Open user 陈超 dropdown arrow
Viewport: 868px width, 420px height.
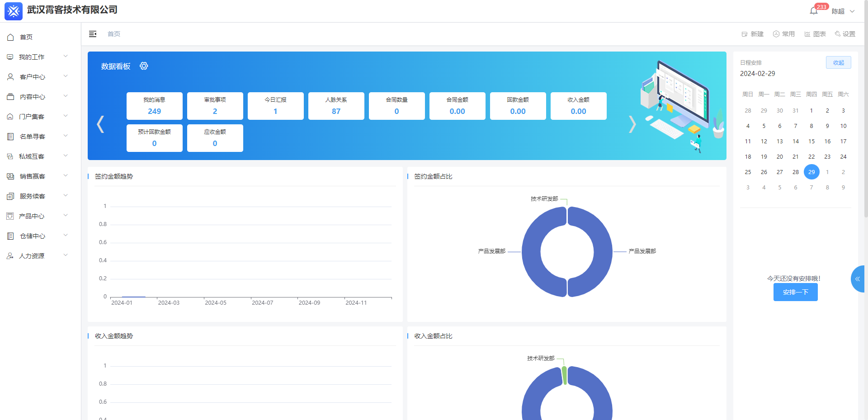852,11
